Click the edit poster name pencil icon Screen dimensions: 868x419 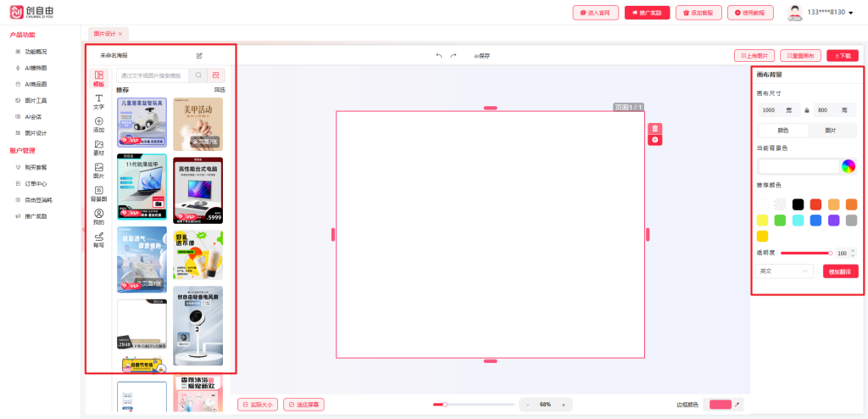pyautogui.click(x=199, y=56)
